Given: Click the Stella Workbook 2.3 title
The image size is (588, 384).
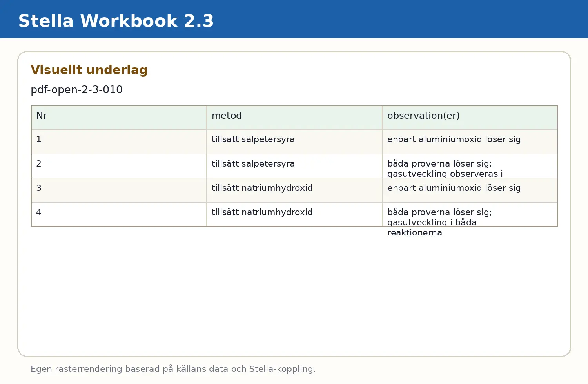Looking at the screenshot, I should click(116, 21).
